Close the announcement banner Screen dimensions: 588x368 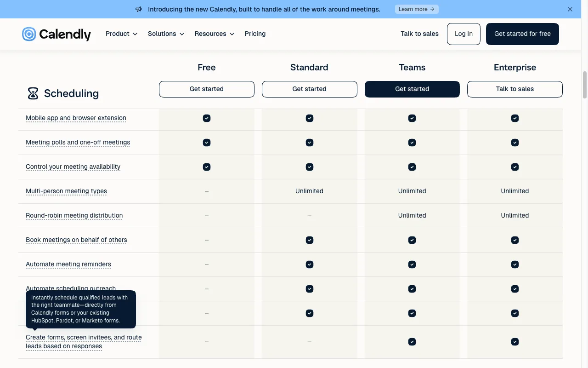pos(570,9)
